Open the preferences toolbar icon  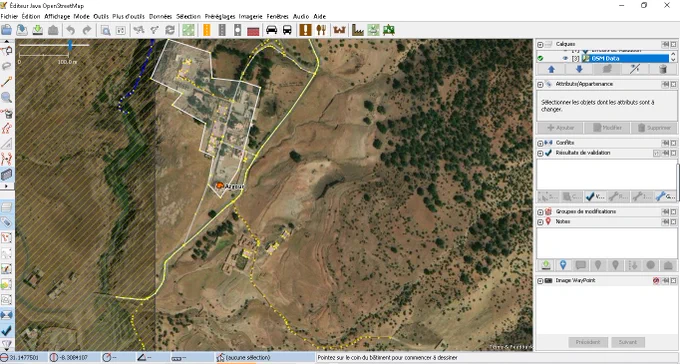121,30
